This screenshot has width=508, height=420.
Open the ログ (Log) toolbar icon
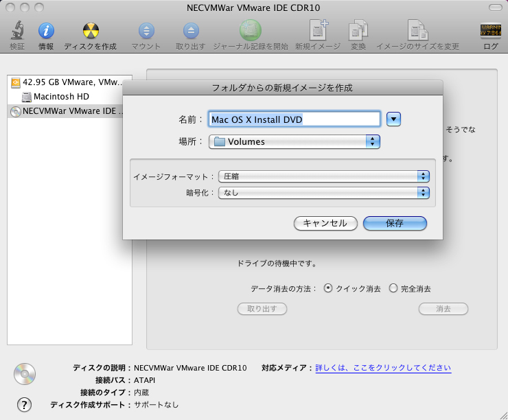491,31
